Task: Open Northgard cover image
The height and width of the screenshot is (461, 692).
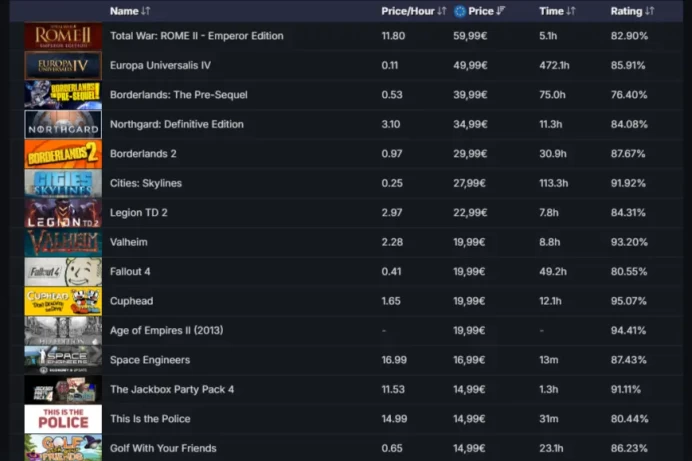Action: (x=63, y=124)
